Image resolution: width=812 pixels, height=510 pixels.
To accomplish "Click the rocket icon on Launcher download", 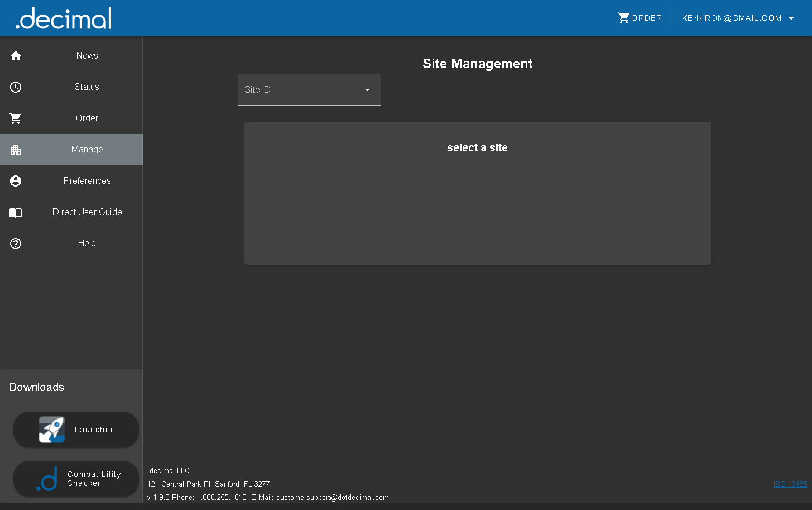I will click(51, 430).
